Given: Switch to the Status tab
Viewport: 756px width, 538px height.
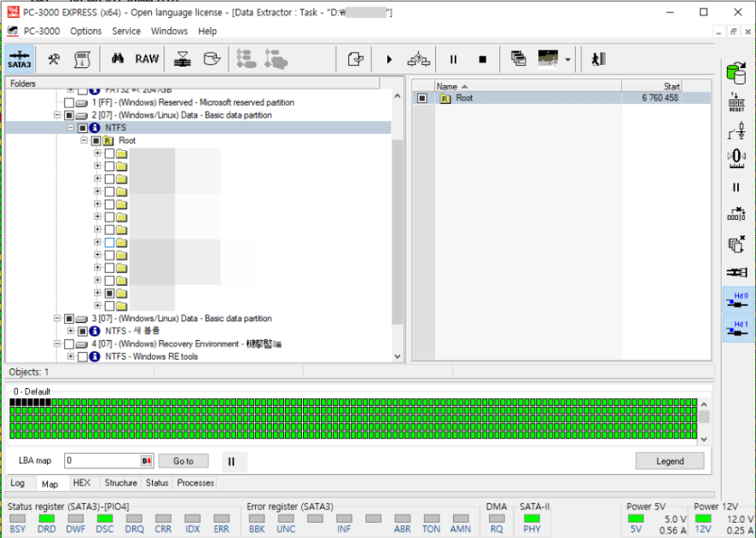Looking at the screenshot, I should (x=157, y=483).
